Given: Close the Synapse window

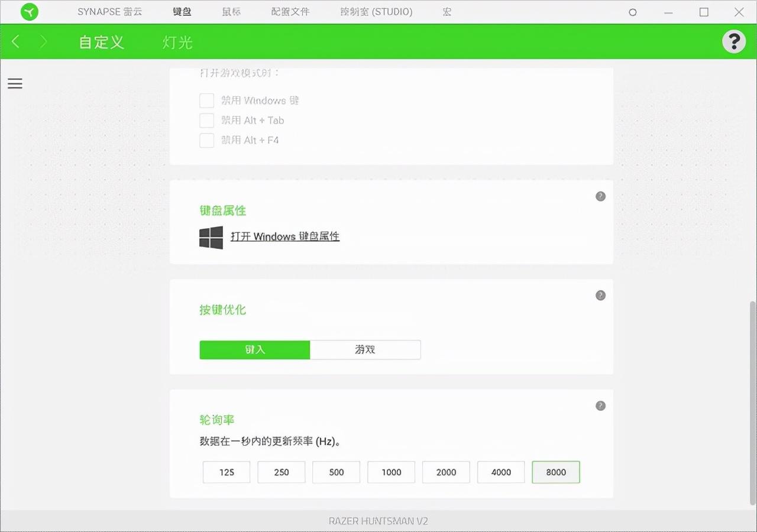Looking at the screenshot, I should coord(739,12).
